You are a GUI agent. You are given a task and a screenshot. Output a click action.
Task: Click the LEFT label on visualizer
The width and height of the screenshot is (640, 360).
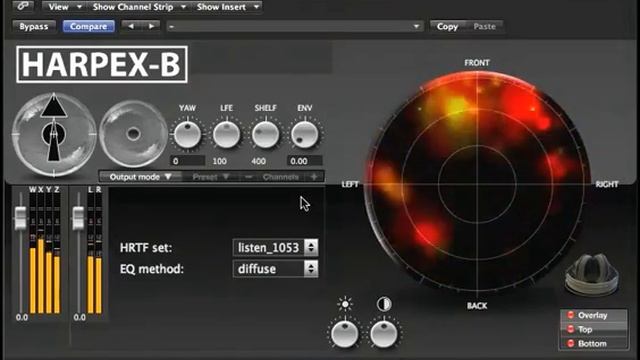coord(350,184)
